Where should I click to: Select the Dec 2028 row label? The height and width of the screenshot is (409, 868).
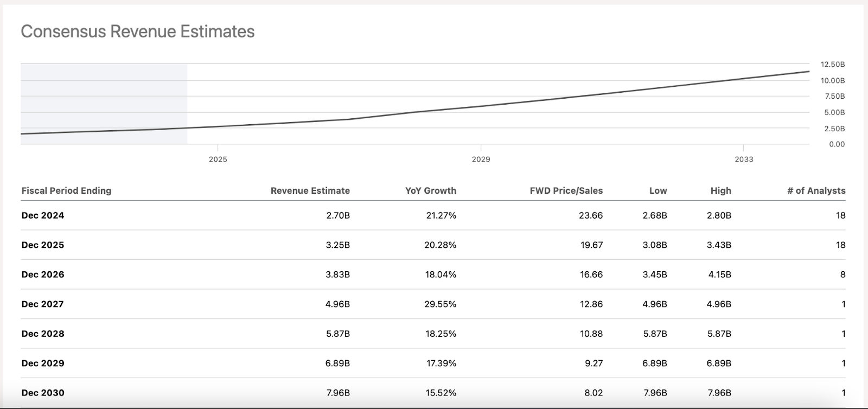43,334
